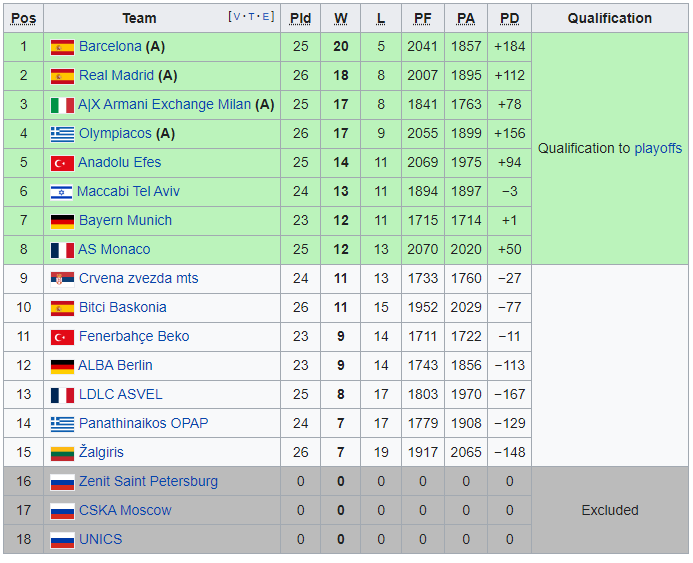Click the Turkish flag beside Anadolu Efes
This screenshot has height=563, width=693.
pyautogui.click(x=62, y=163)
